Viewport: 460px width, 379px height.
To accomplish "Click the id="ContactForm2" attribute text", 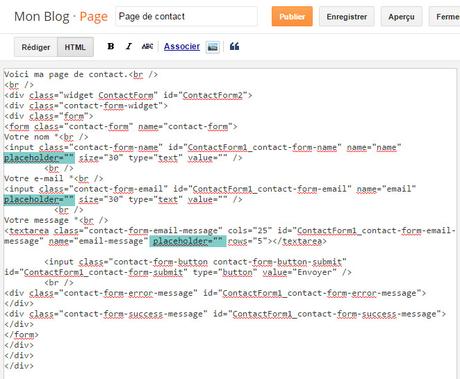I will (x=205, y=95).
